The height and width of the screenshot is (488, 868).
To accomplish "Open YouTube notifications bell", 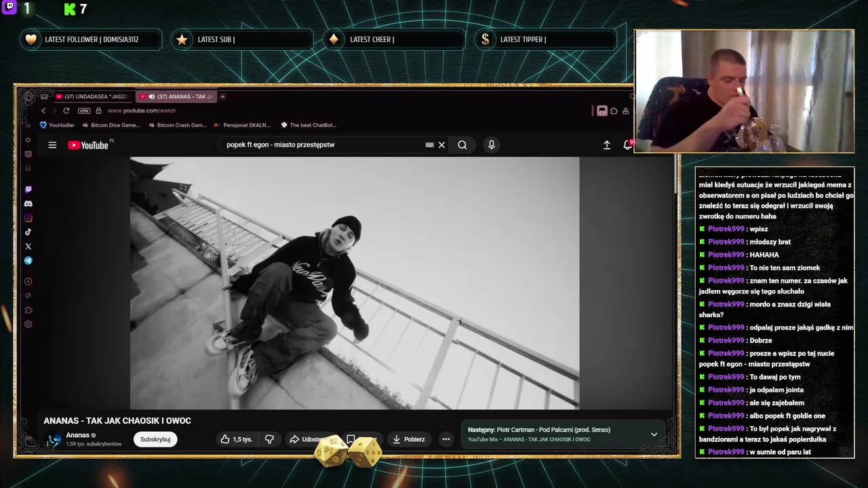I will click(627, 145).
